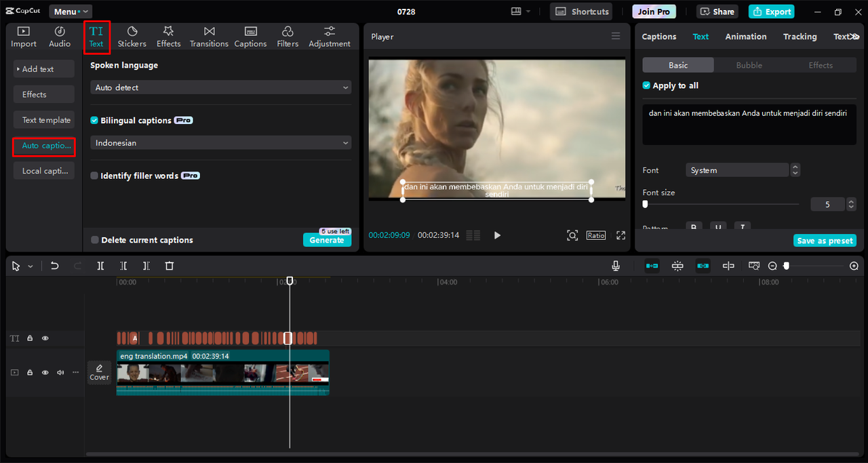
Task: Click the focus scan icon in player
Action: coord(572,235)
